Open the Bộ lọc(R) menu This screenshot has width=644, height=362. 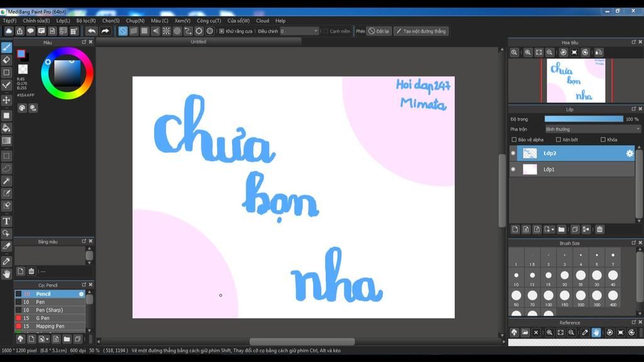[x=86, y=21]
